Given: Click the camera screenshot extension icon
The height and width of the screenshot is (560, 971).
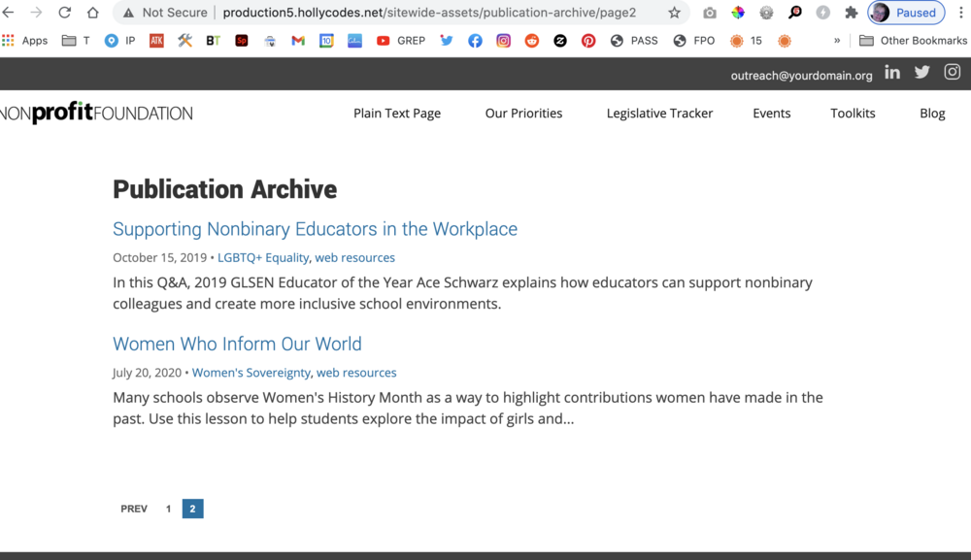Looking at the screenshot, I should [x=710, y=13].
